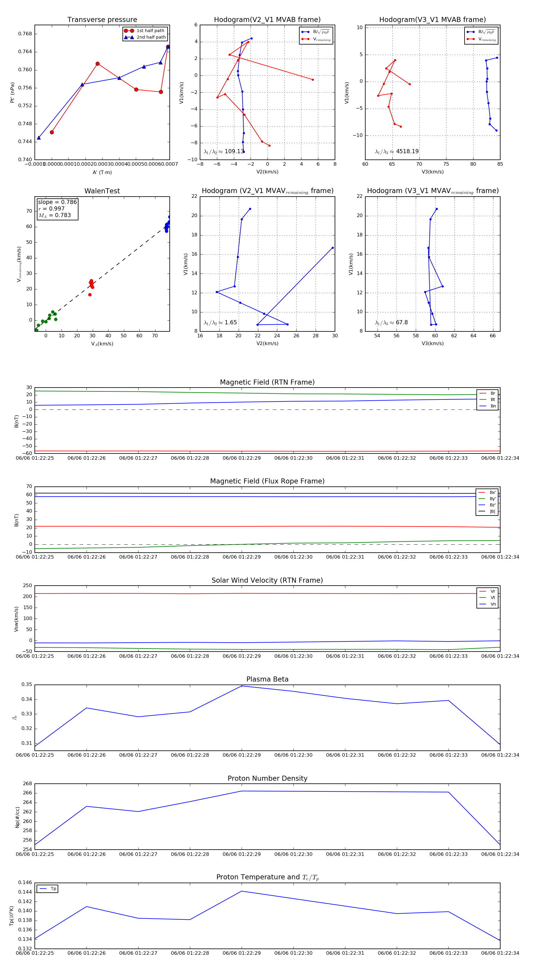535x980 pixels.
Task: Click '1st half path' legend entry
Action: point(145,31)
